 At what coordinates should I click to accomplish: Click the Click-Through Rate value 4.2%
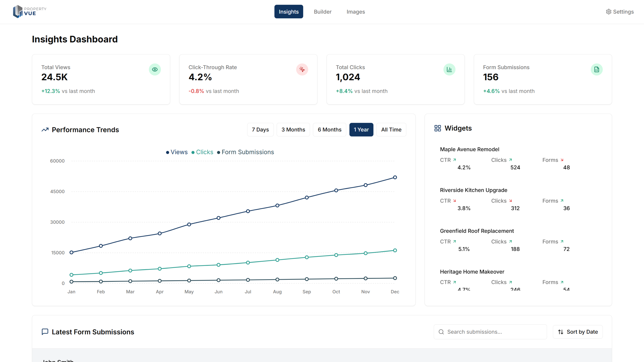tap(200, 77)
